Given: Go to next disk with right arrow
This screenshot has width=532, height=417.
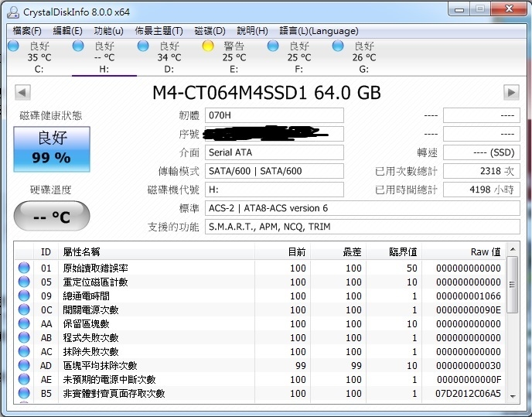Looking at the screenshot, I should click(x=511, y=92).
